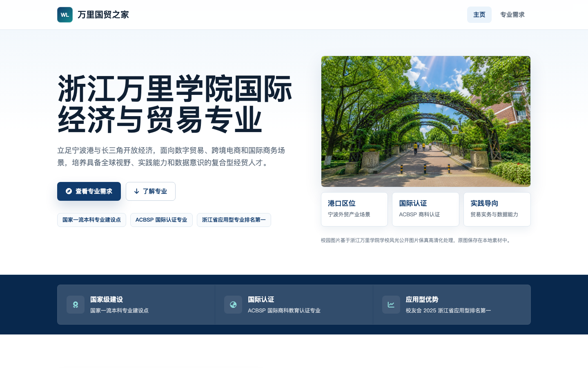Click the globe icon beside 国际认证
The width and height of the screenshot is (588, 368).
pos(233,305)
